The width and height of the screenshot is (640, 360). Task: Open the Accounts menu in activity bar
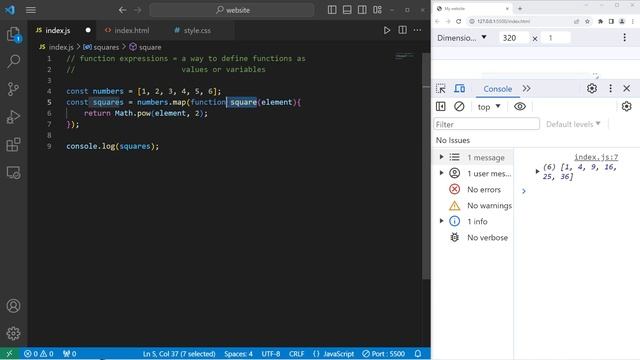pos(13,306)
